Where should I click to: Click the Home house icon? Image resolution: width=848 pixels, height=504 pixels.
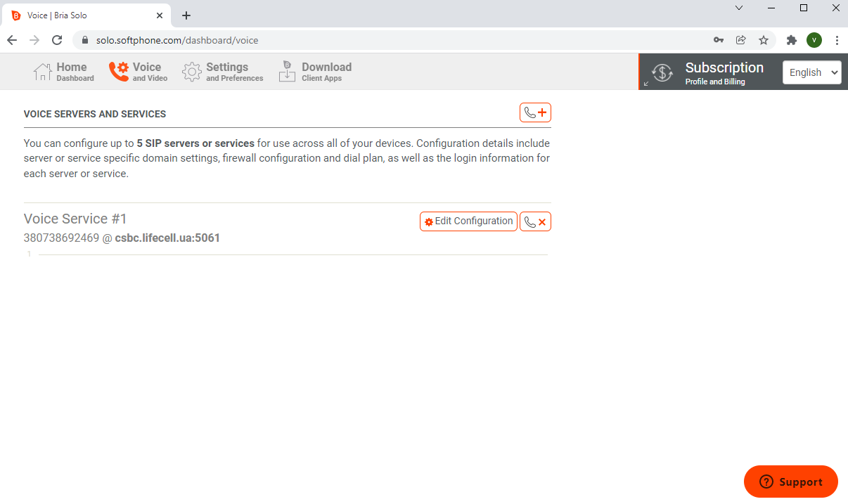[43, 72]
